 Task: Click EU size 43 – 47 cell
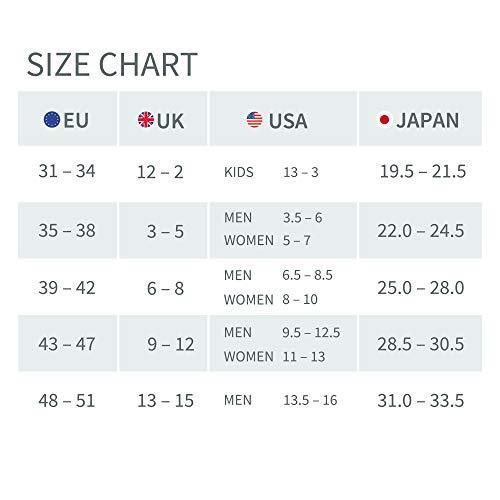point(67,344)
